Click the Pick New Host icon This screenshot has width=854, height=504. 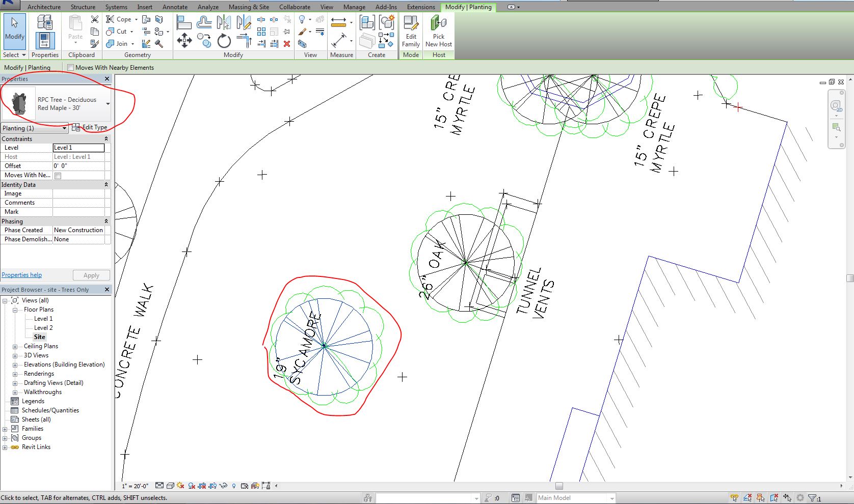[439, 32]
